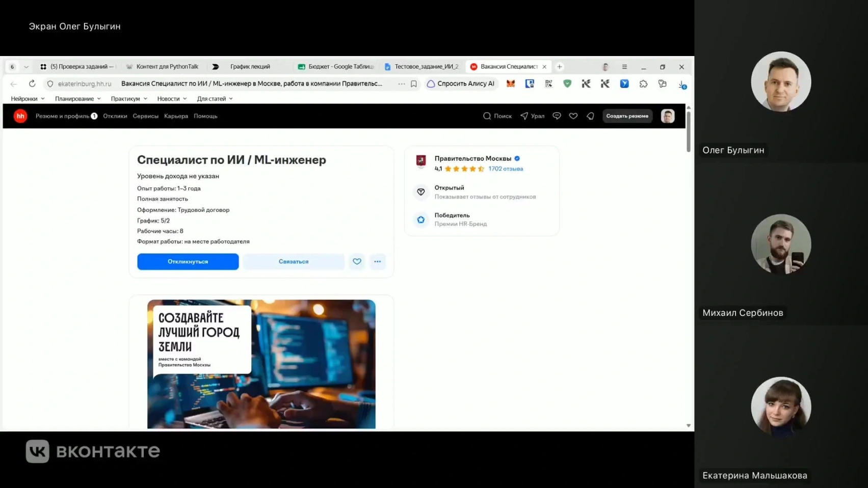868x488 pixels.
Task: Click the page vertical scrollbar
Action: 688,131
